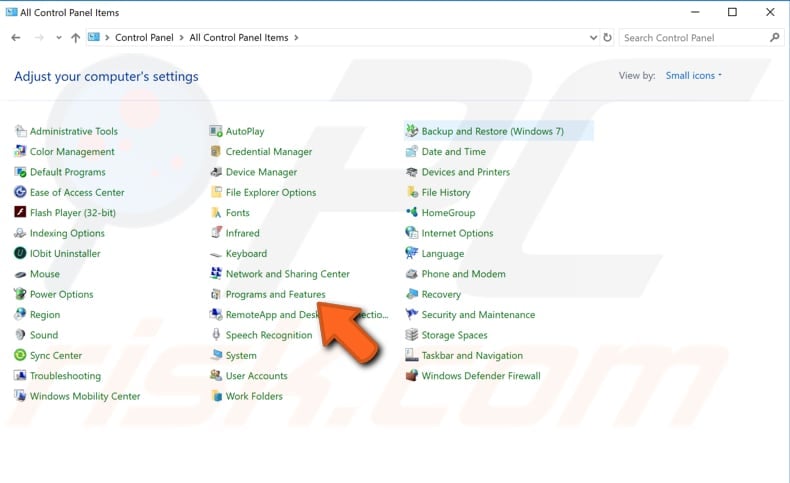Click the File Explorer Options icon
Image resolution: width=790 pixels, height=483 pixels.
216,192
